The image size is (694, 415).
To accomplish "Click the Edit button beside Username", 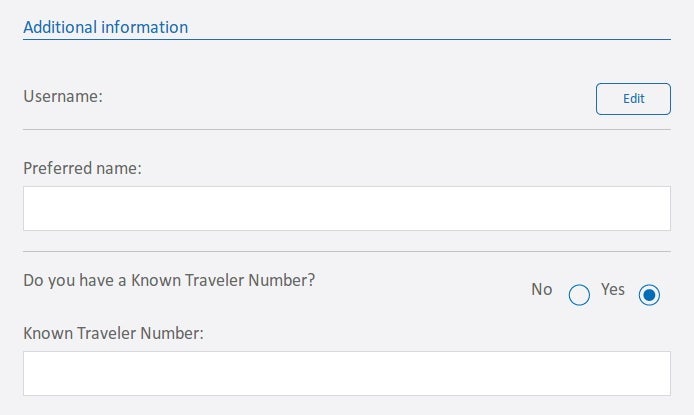I will (633, 99).
